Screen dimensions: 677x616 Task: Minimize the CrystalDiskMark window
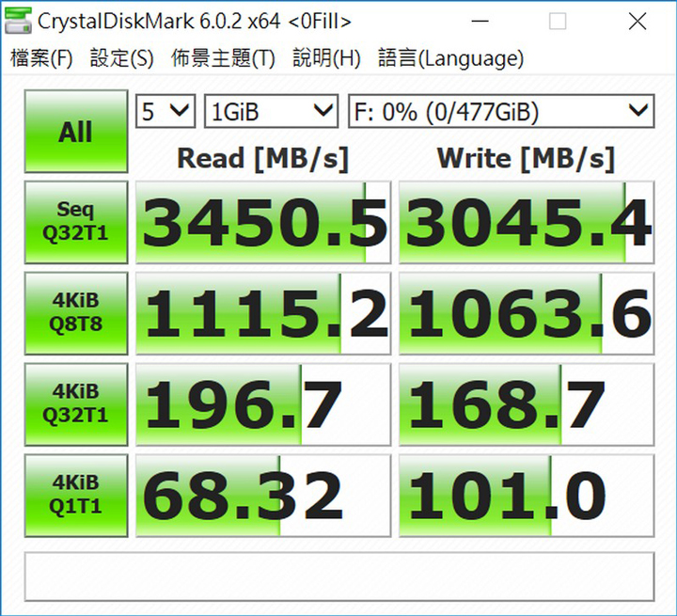(480, 21)
